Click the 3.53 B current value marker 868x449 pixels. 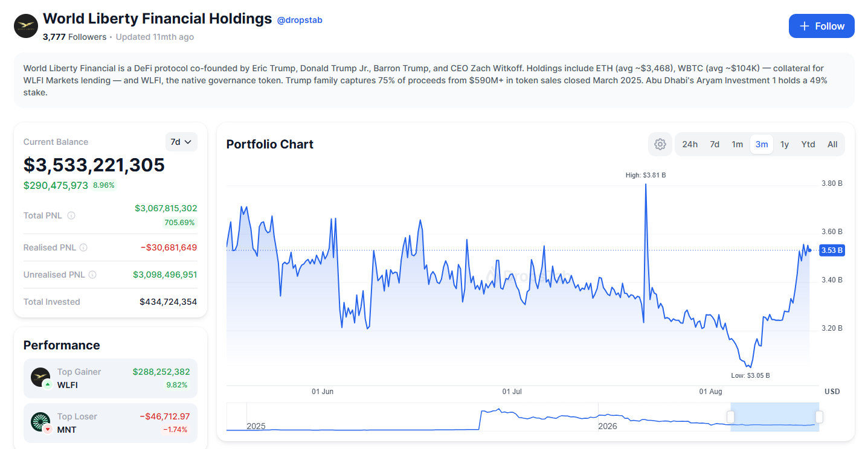(x=832, y=250)
